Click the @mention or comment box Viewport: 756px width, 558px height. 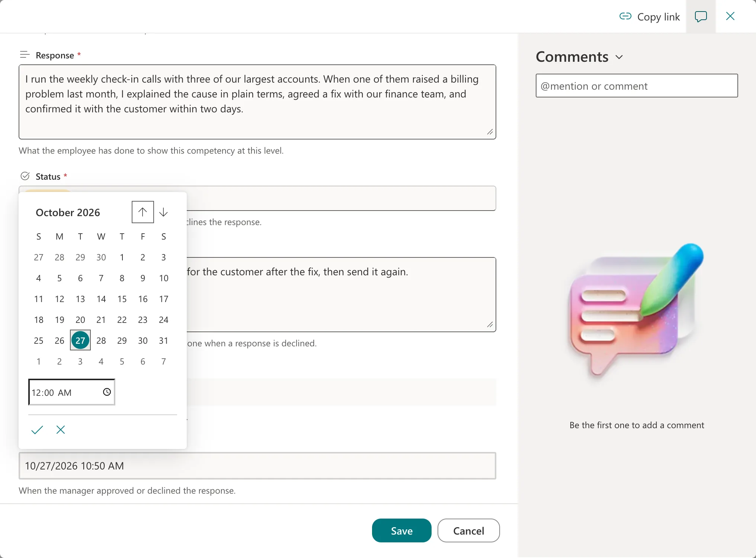(637, 86)
